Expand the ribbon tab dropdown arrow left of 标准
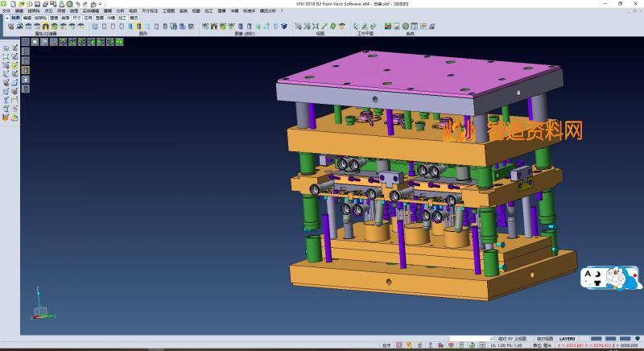The image size is (644, 351). click(6, 17)
